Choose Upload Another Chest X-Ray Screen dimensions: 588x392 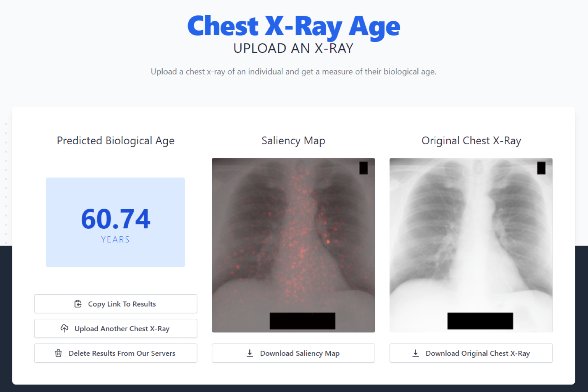(122, 329)
